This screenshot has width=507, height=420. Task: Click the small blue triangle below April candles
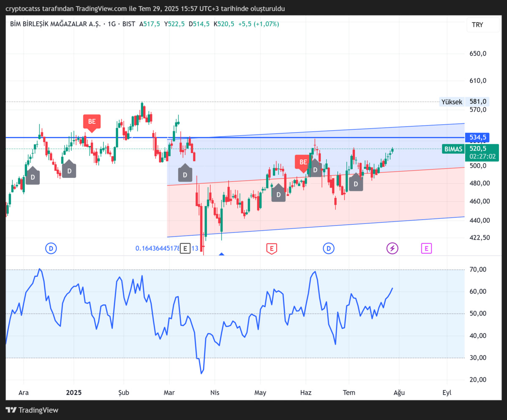coord(221,254)
